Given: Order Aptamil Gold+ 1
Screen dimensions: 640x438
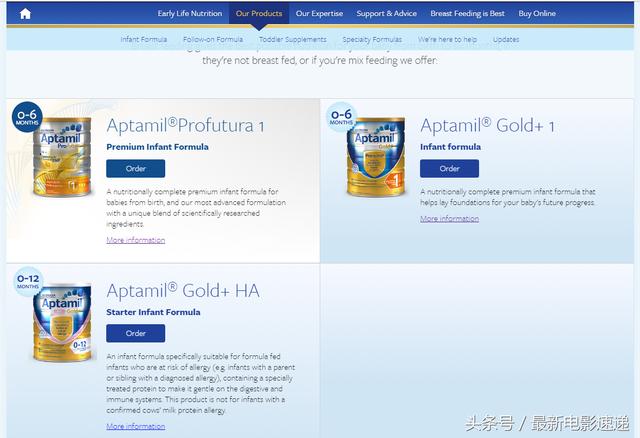Looking at the screenshot, I should coord(449,169).
